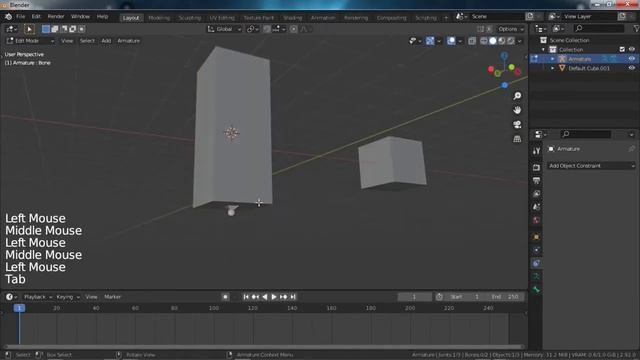Viewport: 640px width, 360px height.
Task: Select the Tool tab in Properties editor
Action: point(536,151)
